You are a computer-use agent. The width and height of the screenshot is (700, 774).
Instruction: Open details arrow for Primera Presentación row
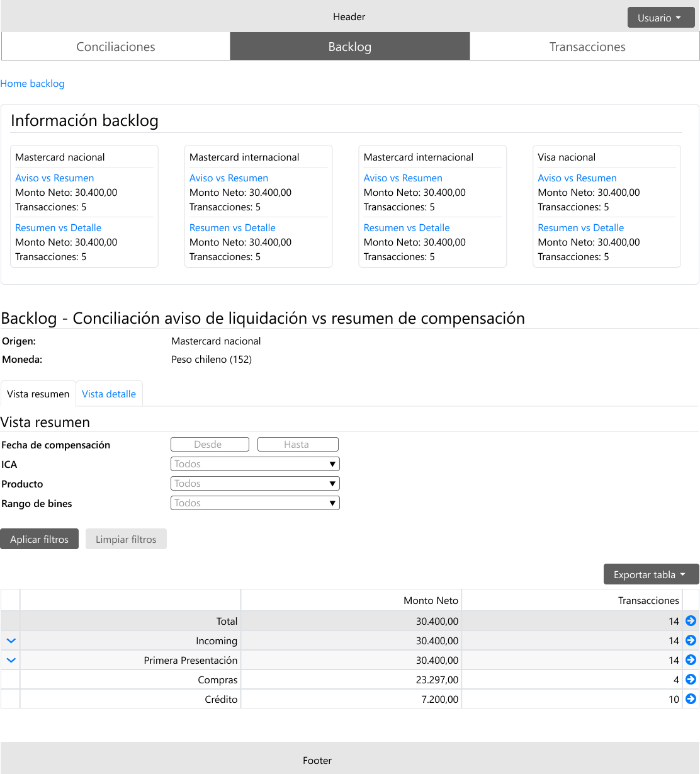691,660
